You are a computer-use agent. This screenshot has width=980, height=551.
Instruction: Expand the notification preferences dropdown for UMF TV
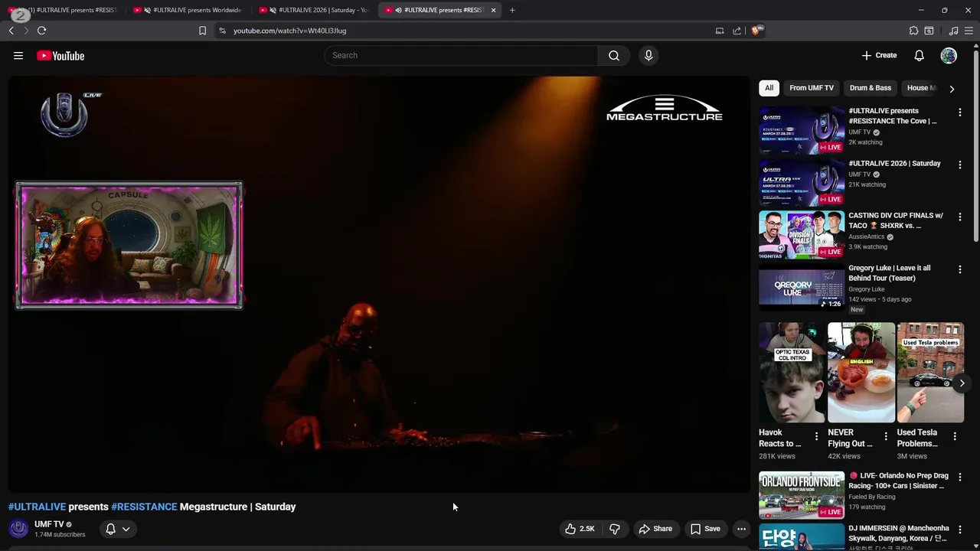118,529
